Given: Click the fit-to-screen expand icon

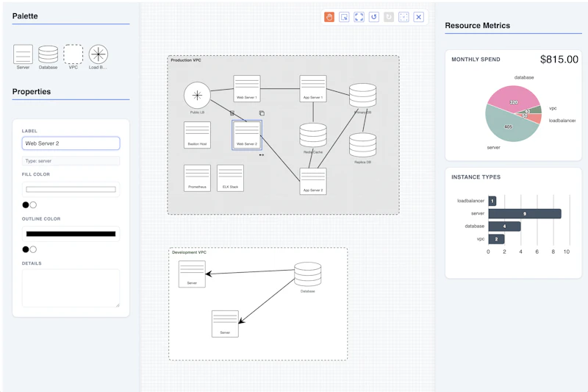Looking at the screenshot, I should click(x=359, y=17).
